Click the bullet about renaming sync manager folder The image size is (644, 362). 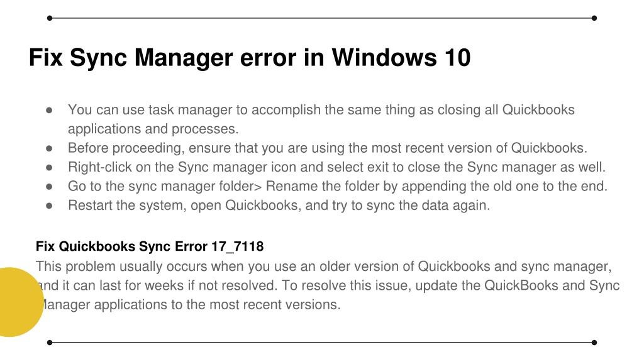point(337,186)
